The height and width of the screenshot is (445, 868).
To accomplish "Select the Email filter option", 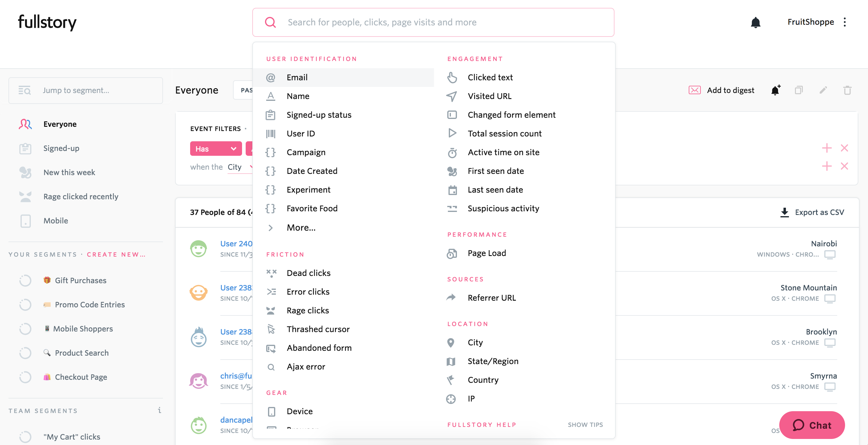I will (343, 78).
